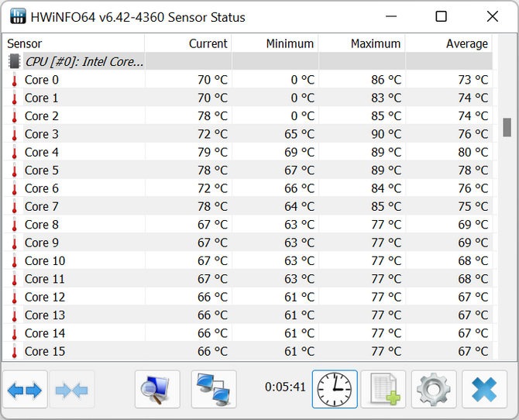Open sensor settings gear icon
The image size is (519, 420).
[434, 389]
